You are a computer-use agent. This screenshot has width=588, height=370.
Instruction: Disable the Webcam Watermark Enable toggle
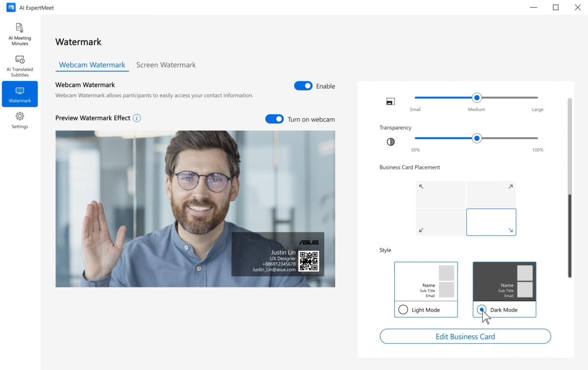click(x=303, y=86)
